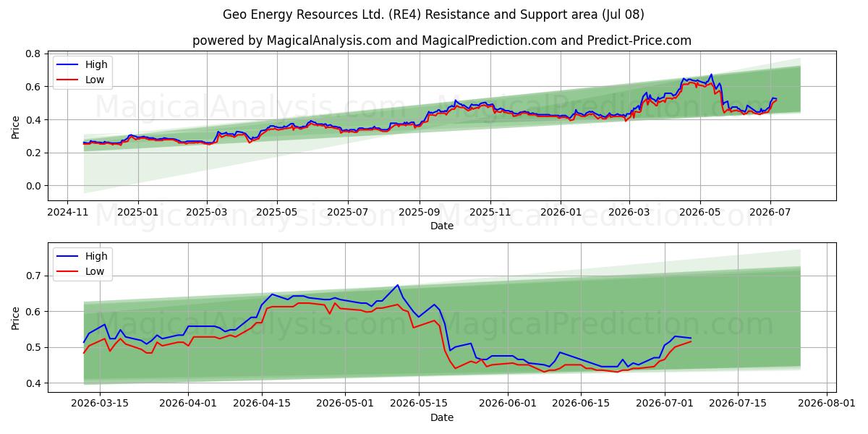Click the 'Date' x-axis label of top chart
The width and height of the screenshot is (868, 434).
442,226
